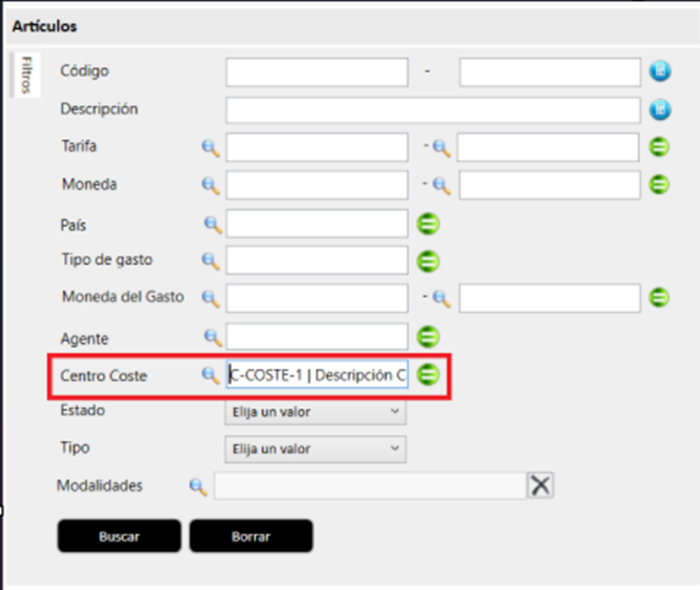Click green list icon next to Agente
700x590 pixels.
point(428,336)
